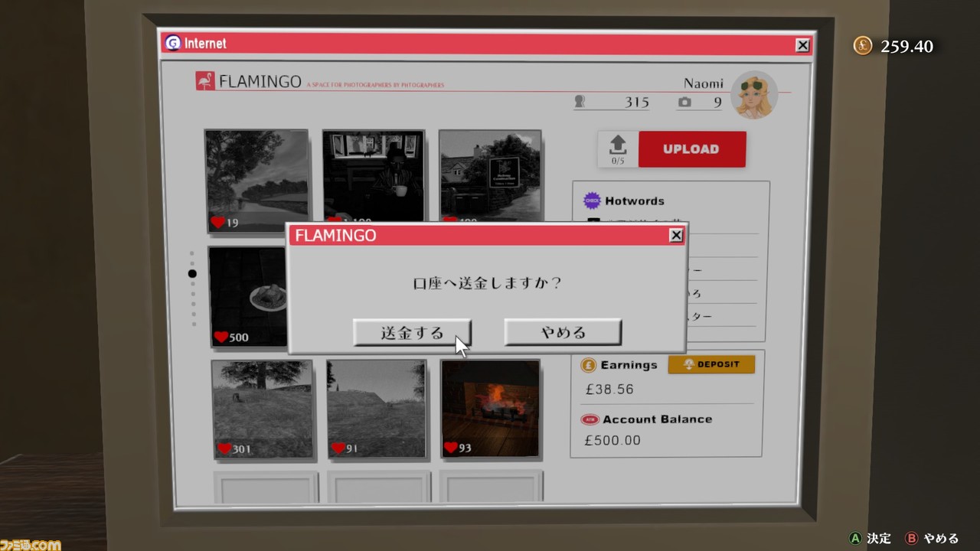Click the FLAMINGO site title

click(260, 81)
